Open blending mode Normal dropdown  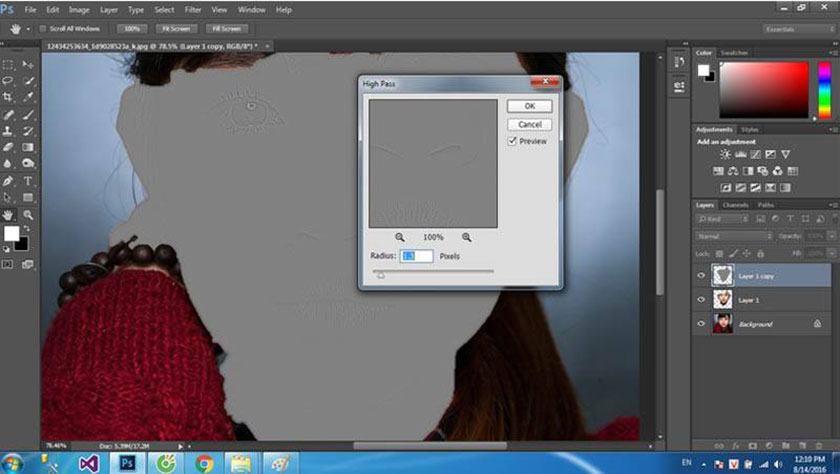tap(734, 236)
